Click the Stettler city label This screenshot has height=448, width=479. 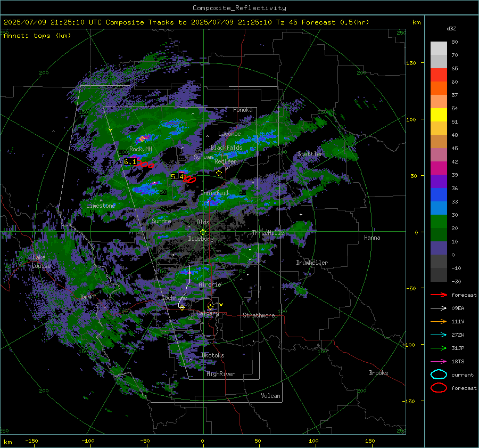click(310, 154)
